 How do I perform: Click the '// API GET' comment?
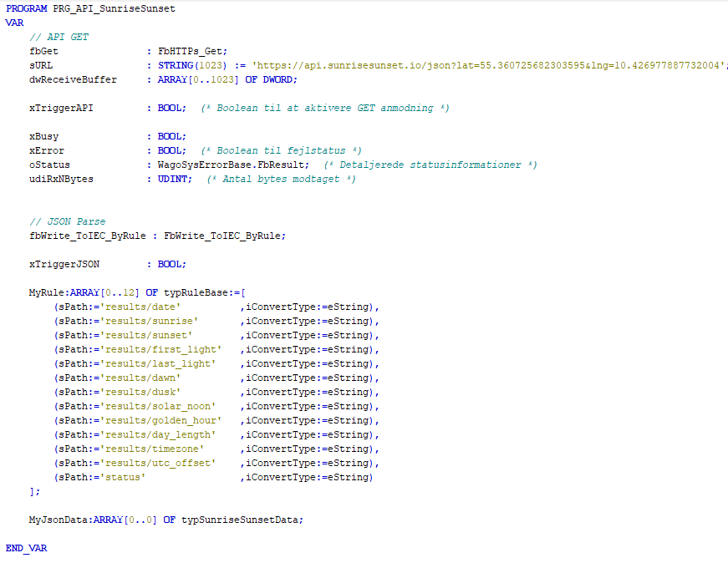[59, 37]
